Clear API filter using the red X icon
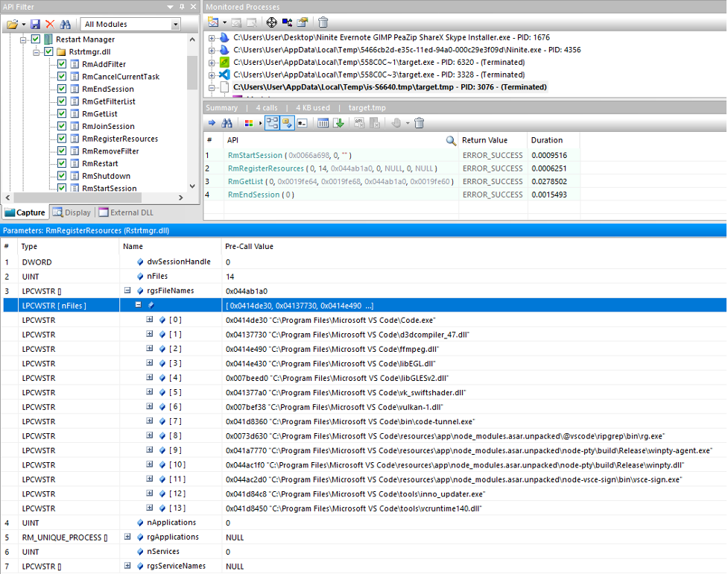This screenshot has width=728, height=574. tap(50, 24)
